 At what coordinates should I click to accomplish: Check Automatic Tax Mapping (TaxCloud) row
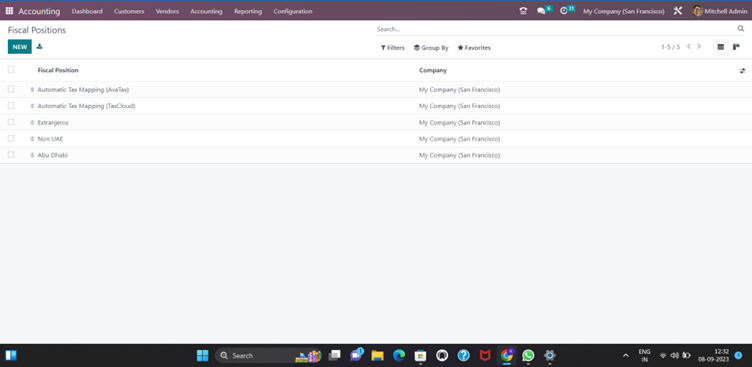pyautogui.click(x=11, y=106)
